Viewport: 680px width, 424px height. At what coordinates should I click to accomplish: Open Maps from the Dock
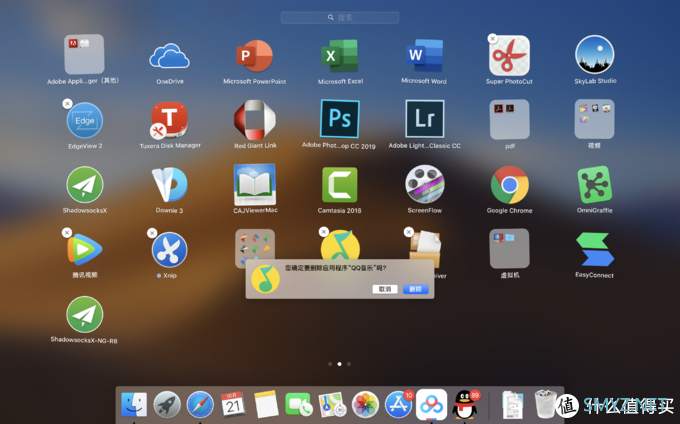point(332,404)
